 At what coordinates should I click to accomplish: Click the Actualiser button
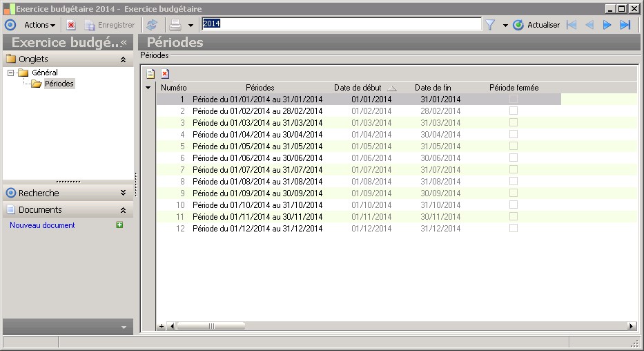pyautogui.click(x=536, y=25)
